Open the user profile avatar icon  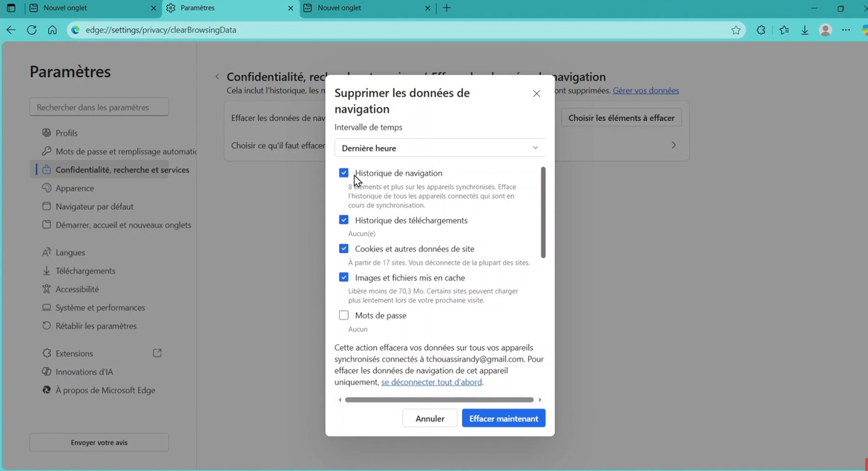pyautogui.click(x=825, y=30)
